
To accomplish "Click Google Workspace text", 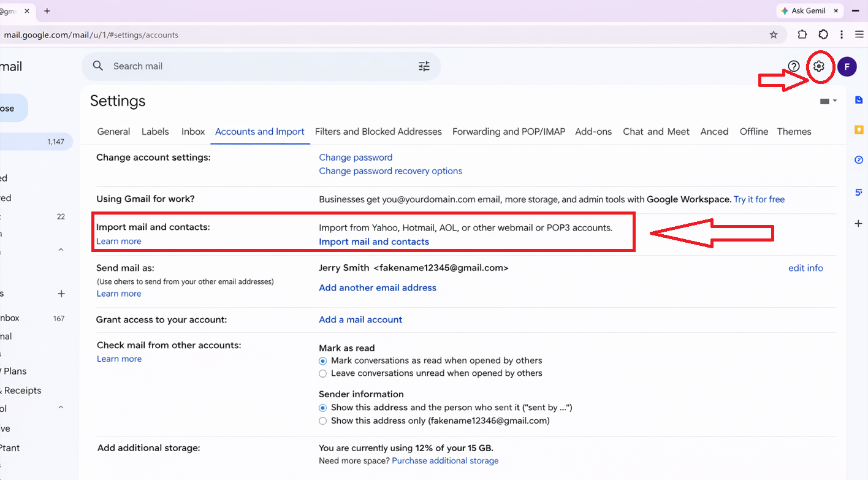I will 689,199.
